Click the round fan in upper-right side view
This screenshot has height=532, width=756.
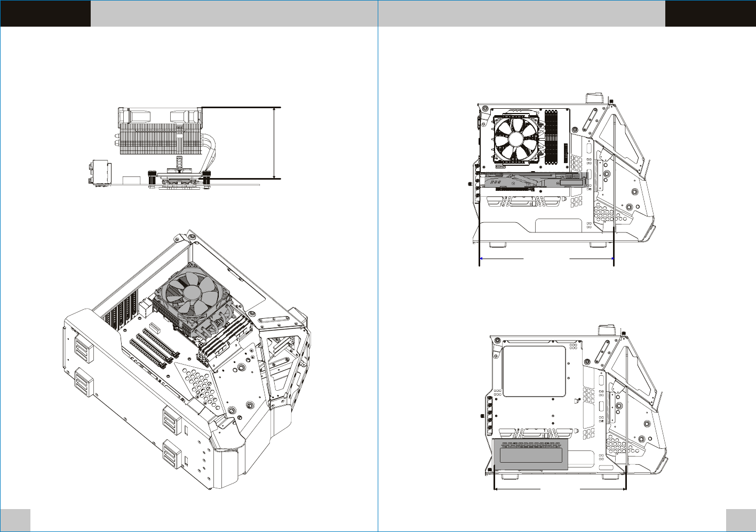coord(516,139)
